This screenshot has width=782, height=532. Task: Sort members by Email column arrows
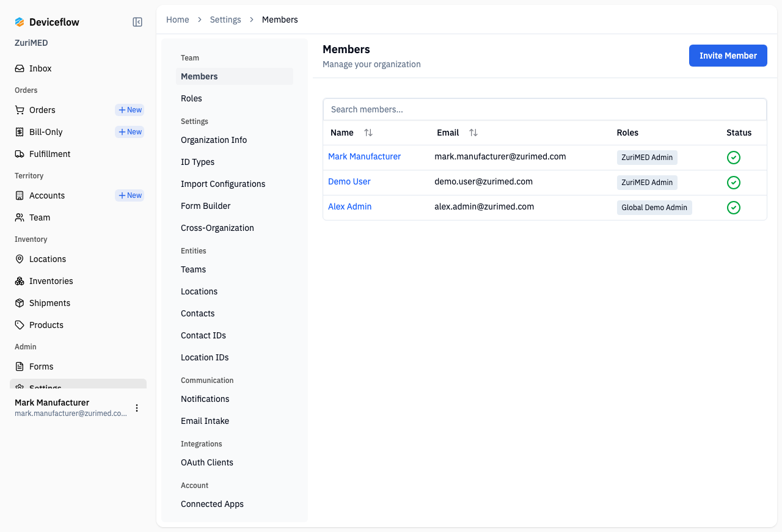coord(473,133)
